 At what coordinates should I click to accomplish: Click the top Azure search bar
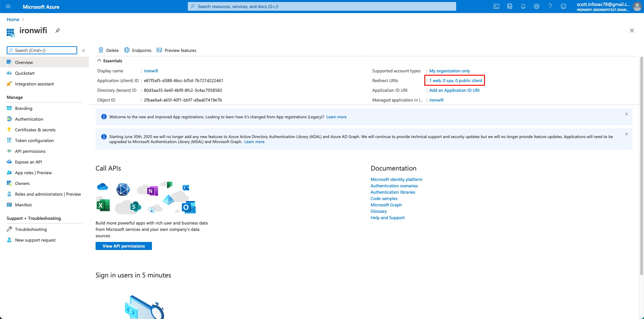(322, 6)
